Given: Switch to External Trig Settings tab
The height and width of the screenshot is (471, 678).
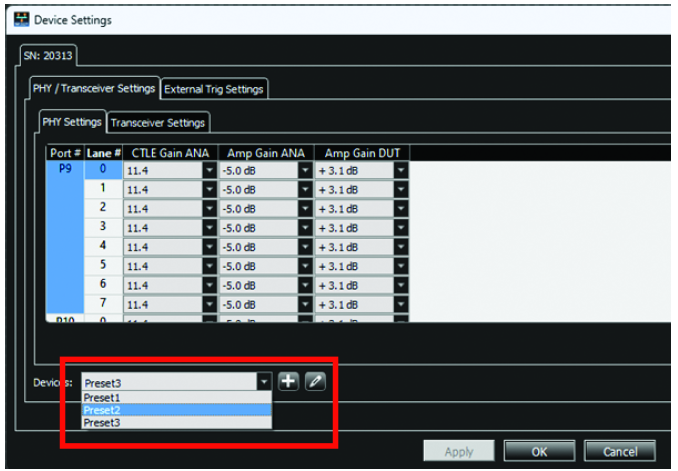Looking at the screenshot, I should (214, 89).
